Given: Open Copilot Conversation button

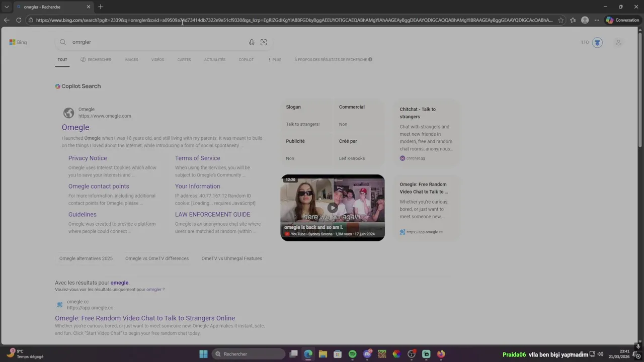Looking at the screenshot, I should click(x=622, y=20).
